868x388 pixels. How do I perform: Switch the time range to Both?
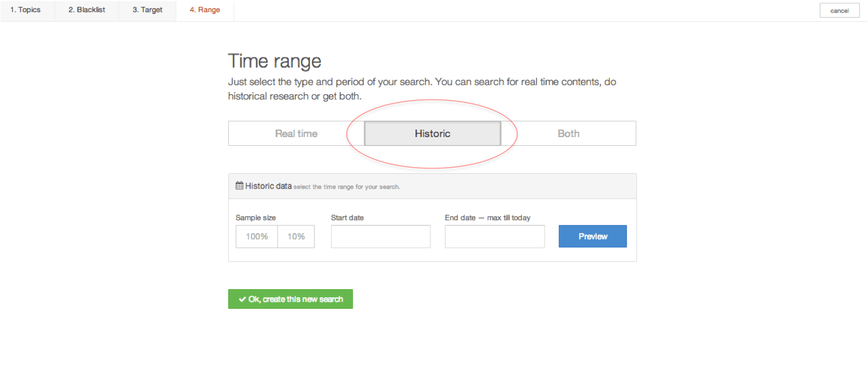tap(568, 134)
